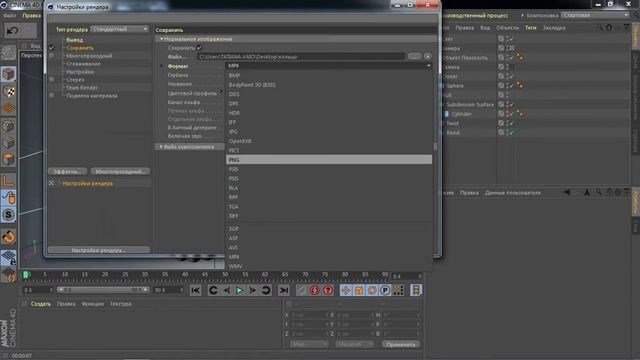Toggle the Сохранить checkbox in the settings tree
The height and width of the screenshot is (360, 640).
51,47
